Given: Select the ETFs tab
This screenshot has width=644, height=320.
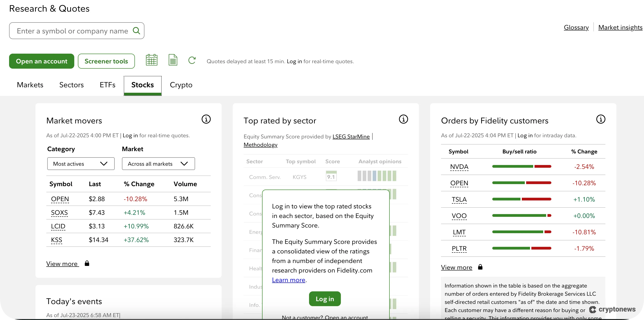Looking at the screenshot, I should click(x=107, y=85).
